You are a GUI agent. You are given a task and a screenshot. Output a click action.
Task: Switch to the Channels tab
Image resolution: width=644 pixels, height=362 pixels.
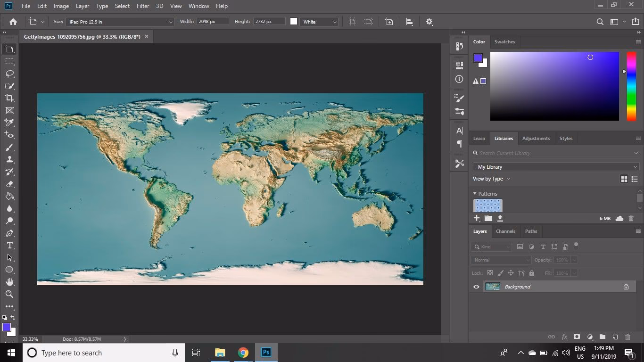click(505, 231)
